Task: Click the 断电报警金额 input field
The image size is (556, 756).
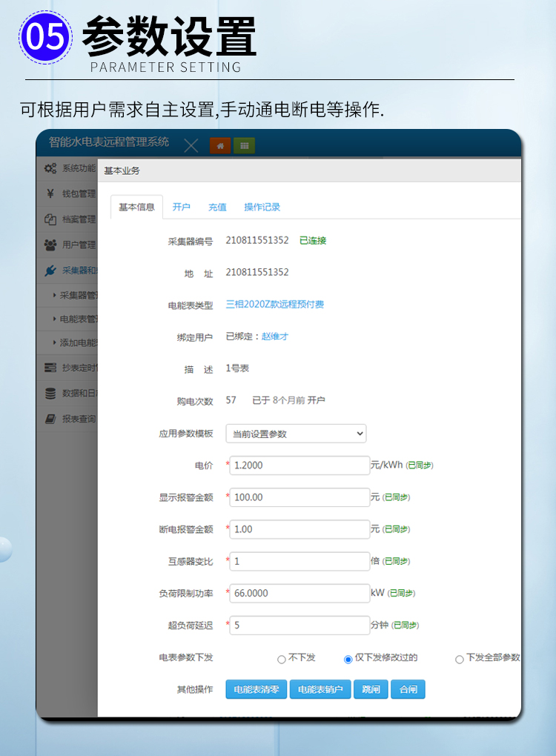Action: [299, 529]
